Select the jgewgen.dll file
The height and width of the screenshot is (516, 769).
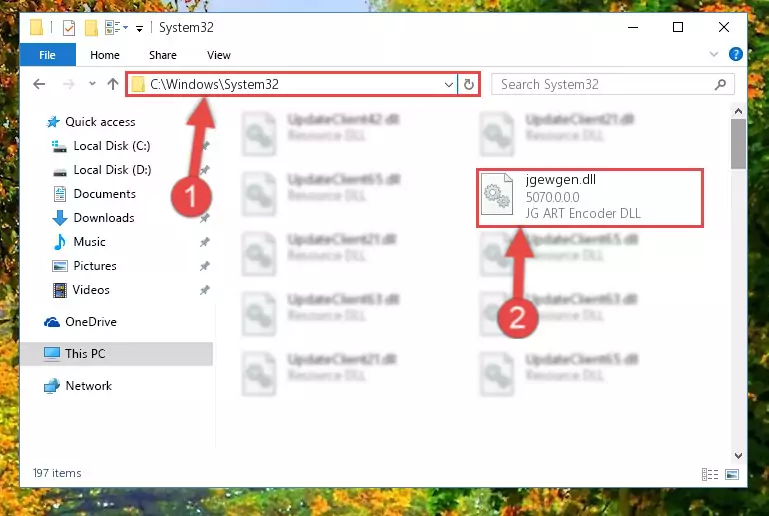pos(590,198)
